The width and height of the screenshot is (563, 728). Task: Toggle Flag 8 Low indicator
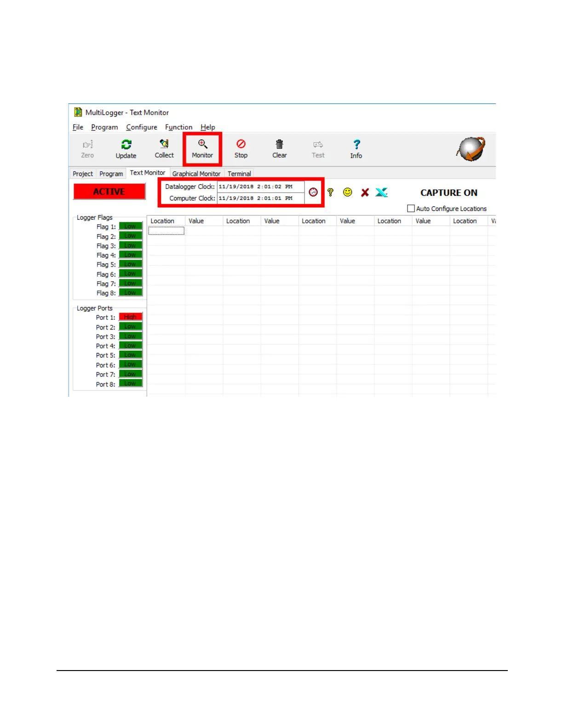[131, 293]
